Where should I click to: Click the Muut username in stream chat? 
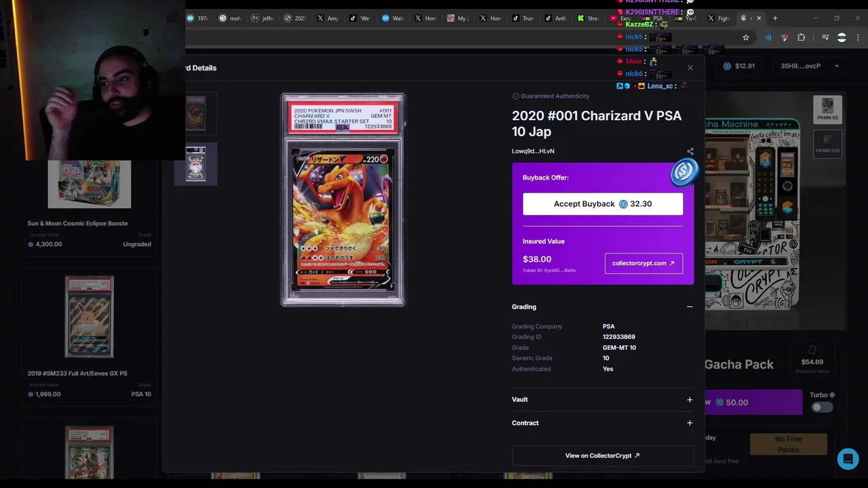pos(633,61)
